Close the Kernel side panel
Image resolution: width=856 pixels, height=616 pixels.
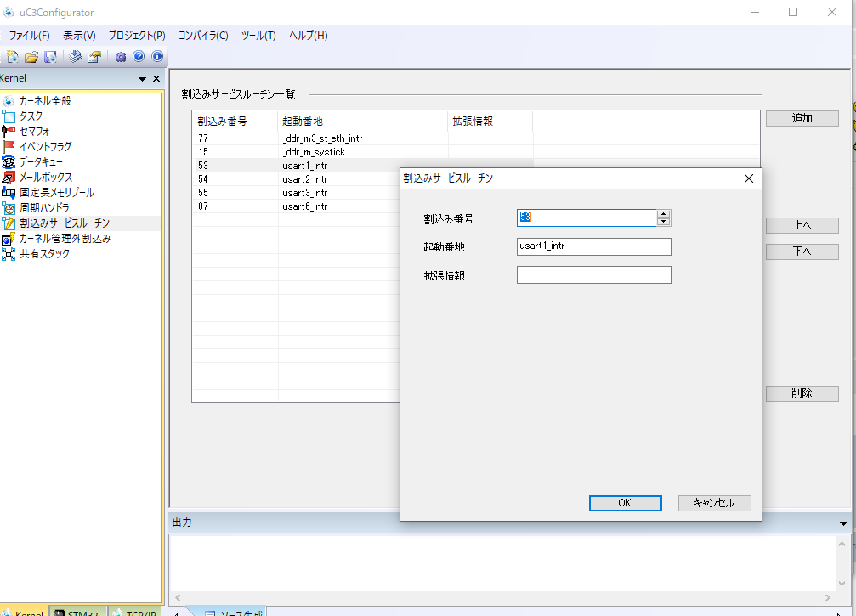coord(156,78)
